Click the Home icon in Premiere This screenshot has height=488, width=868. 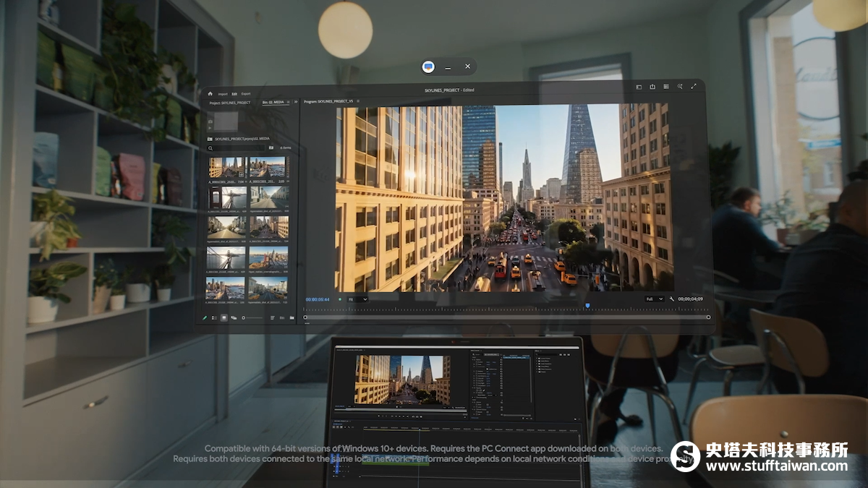[210, 93]
